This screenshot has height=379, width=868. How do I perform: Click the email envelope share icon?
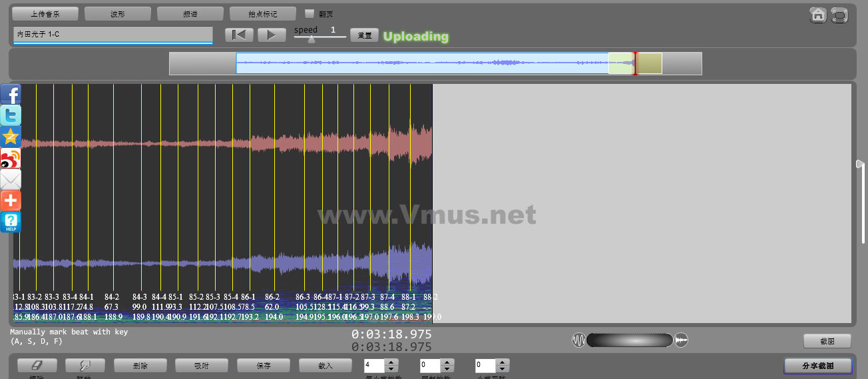click(x=11, y=180)
